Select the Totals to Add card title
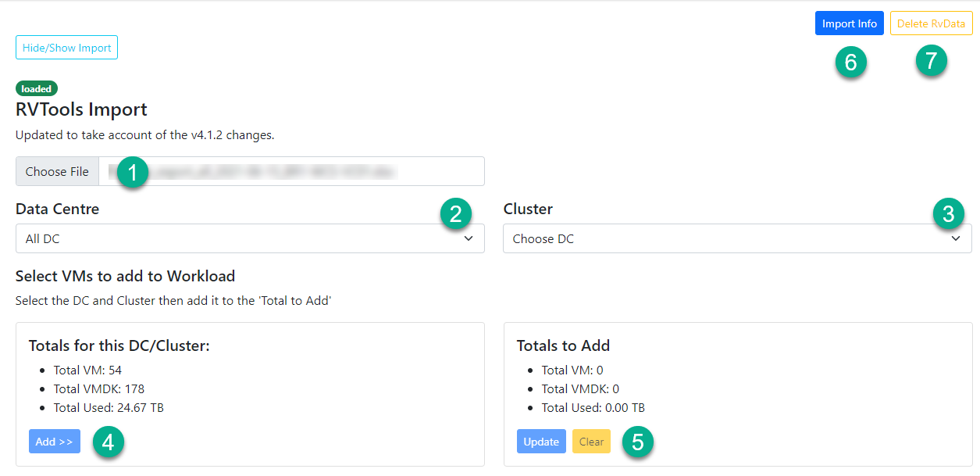The height and width of the screenshot is (476, 980). pos(563,345)
